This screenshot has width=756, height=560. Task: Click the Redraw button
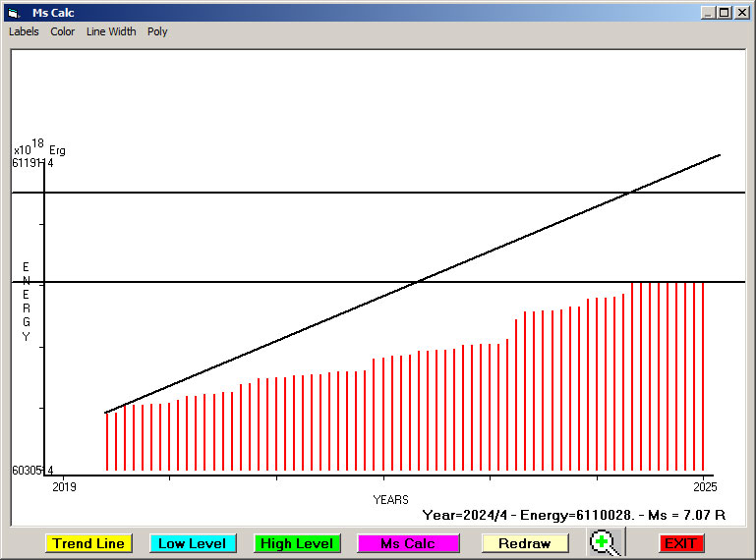tap(524, 543)
